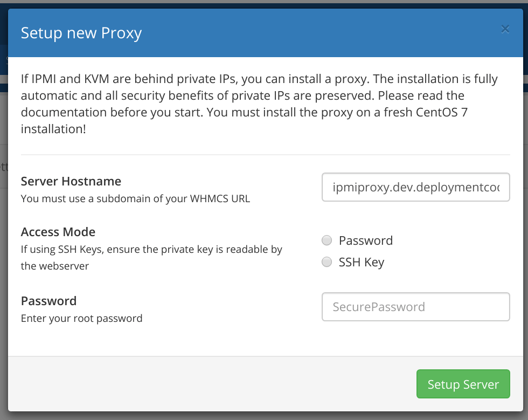
Task: Click the bold "Server Hostname" label
Action: point(71,181)
